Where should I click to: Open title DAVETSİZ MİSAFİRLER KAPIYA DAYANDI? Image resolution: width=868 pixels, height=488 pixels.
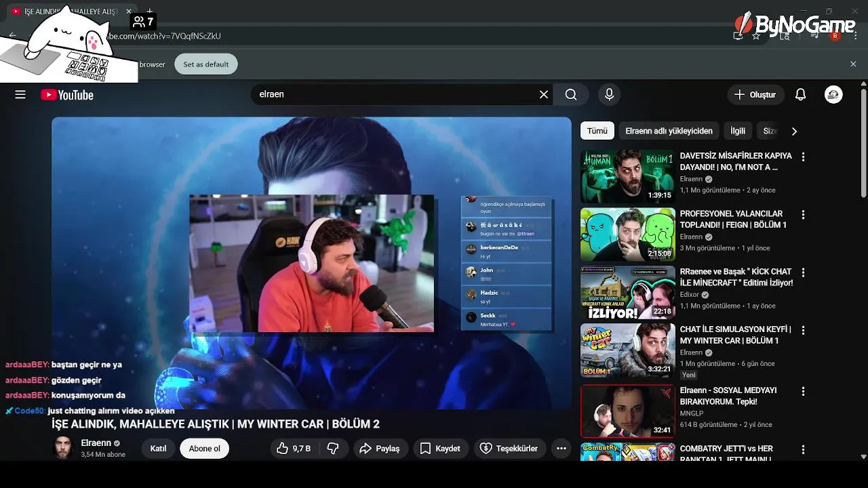tap(736, 161)
